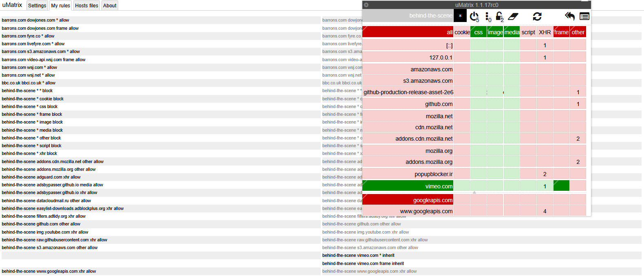Toggle matrix filtering with the power icon
Screen dimensions: 644x276
[x=474, y=16]
